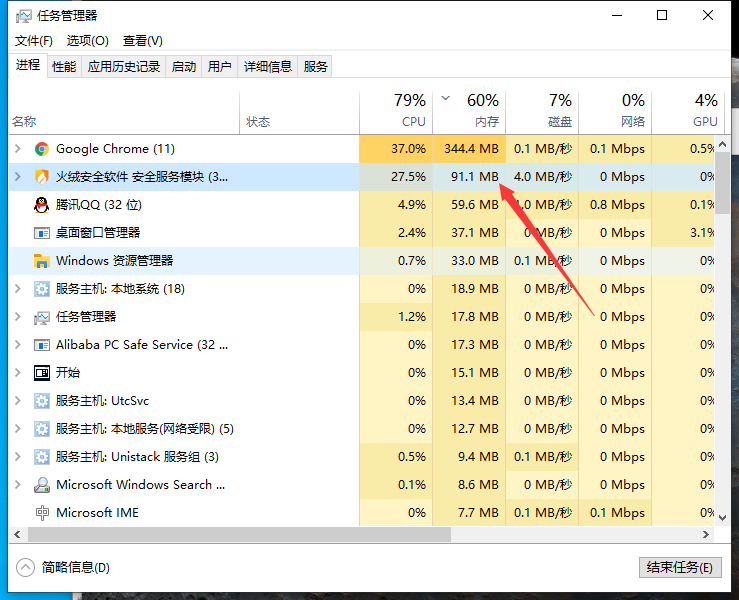The image size is (739, 600).
Task: Expand Alibaba PC Safe Service row
Action: coord(18,345)
